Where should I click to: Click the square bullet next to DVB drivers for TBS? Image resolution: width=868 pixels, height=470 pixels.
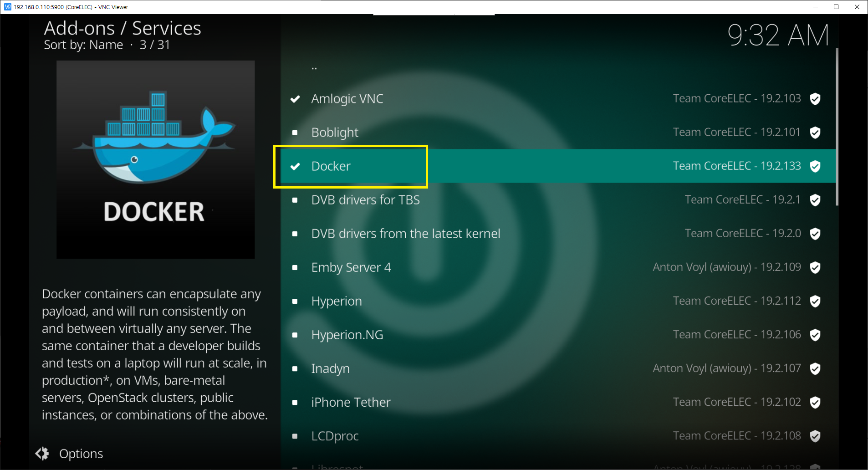295,200
